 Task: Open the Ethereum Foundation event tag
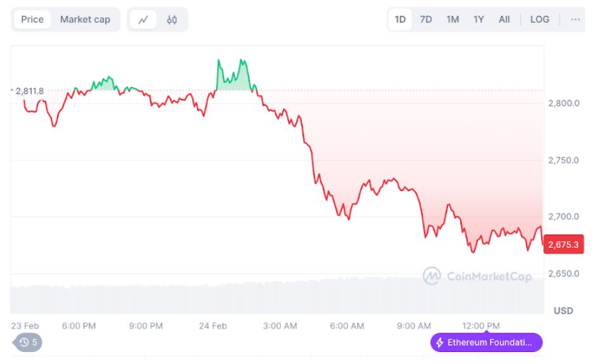coord(487,343)
